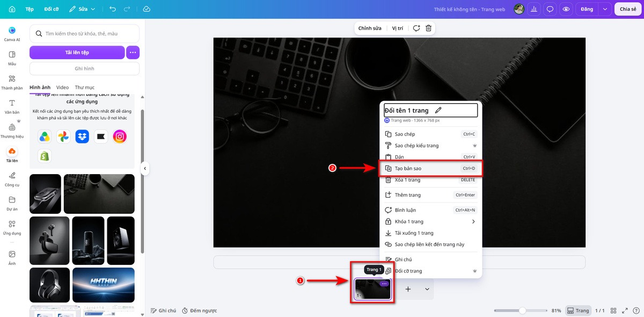Image resolution: width=644 pixels, height=317 pixels.
Task: Choose Tạo bản sao from the context menu
Action: (x=431, y=168)
